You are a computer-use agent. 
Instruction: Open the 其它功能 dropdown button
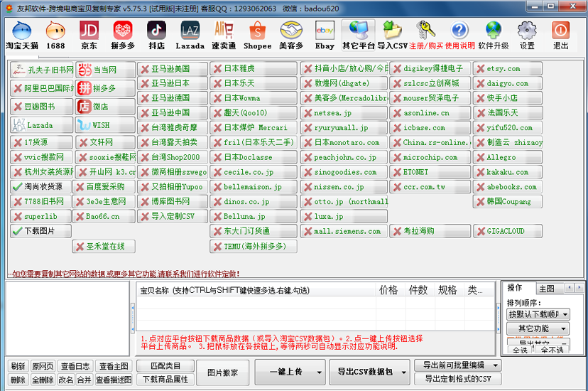coord(538,328)
